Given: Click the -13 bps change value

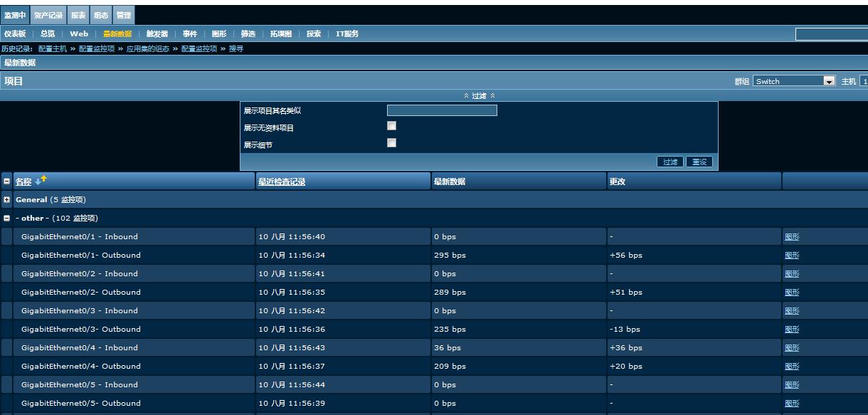Looking at the screenshot, I should (625, 329).
